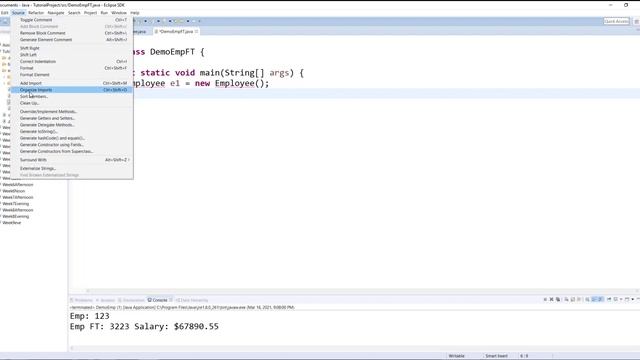This screenshot has width=640, height=360.
Task: Switch to the Problems tab
Action: (82, 300)
